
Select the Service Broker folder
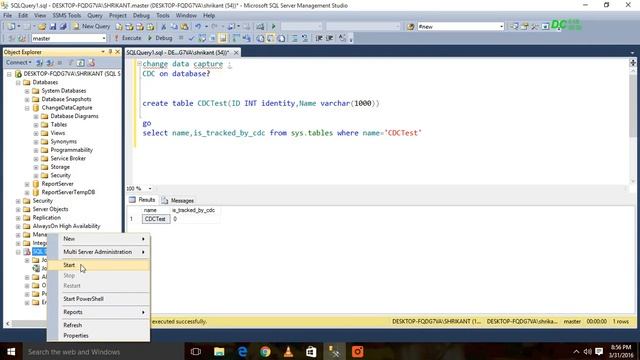tap(68, 158)
